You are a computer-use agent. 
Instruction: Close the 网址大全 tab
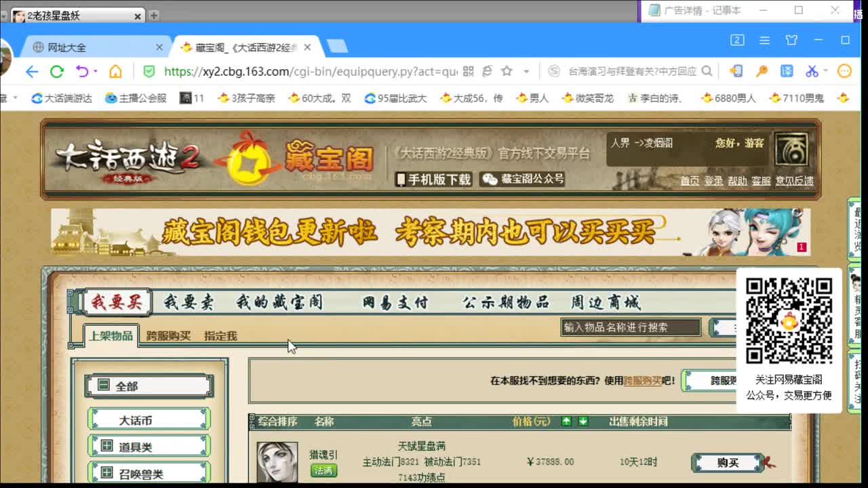pyautogui.click(x=159, y=47)
